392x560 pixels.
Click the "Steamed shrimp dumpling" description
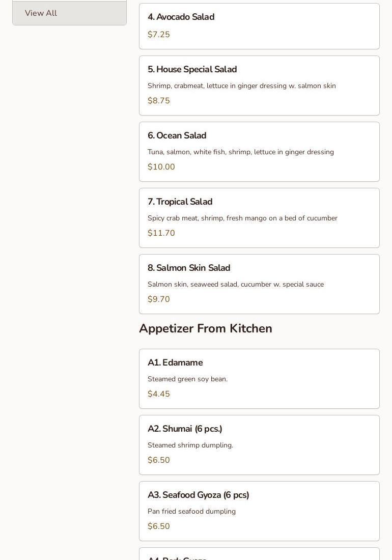[190, 445]
